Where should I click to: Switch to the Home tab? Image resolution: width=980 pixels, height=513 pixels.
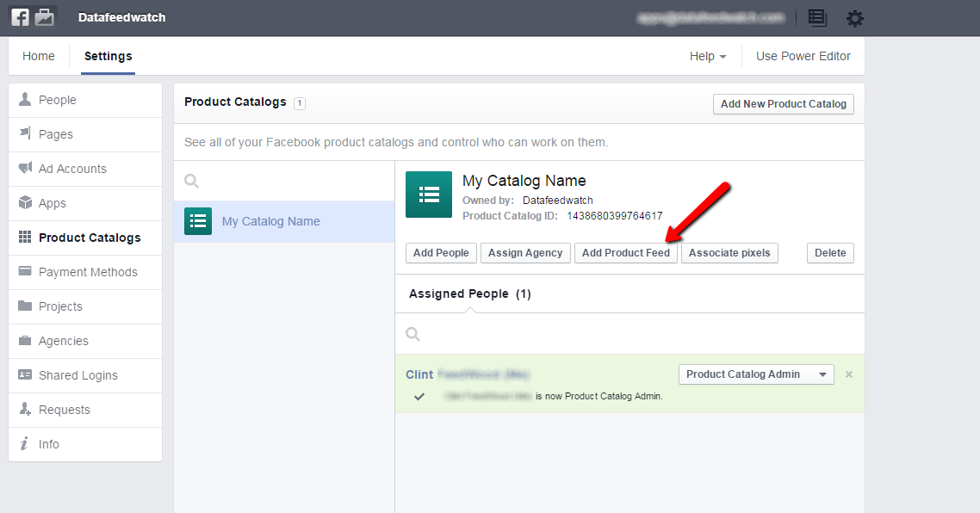point(39,56)
